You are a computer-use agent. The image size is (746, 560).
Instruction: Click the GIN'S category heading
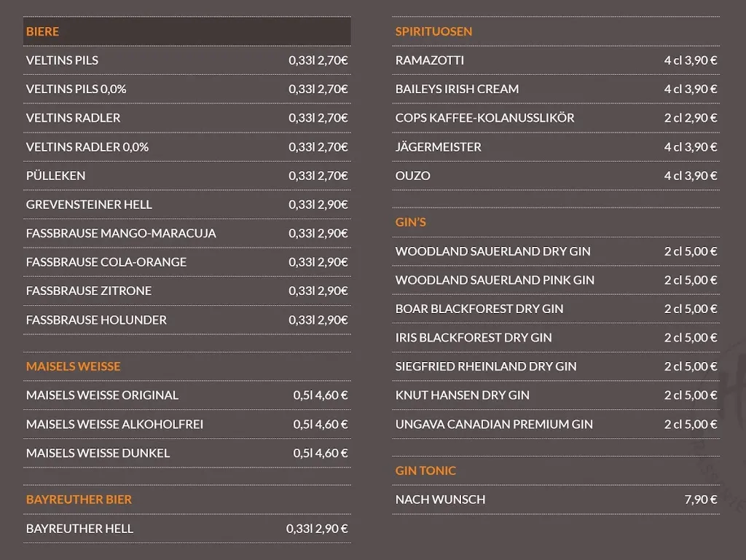tap(410, 222)
